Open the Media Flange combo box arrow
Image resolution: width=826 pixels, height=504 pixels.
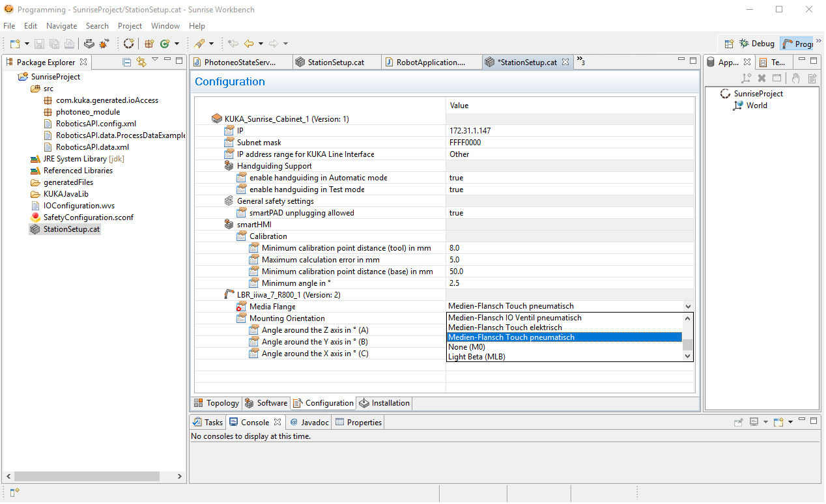(x=689, y=307)
